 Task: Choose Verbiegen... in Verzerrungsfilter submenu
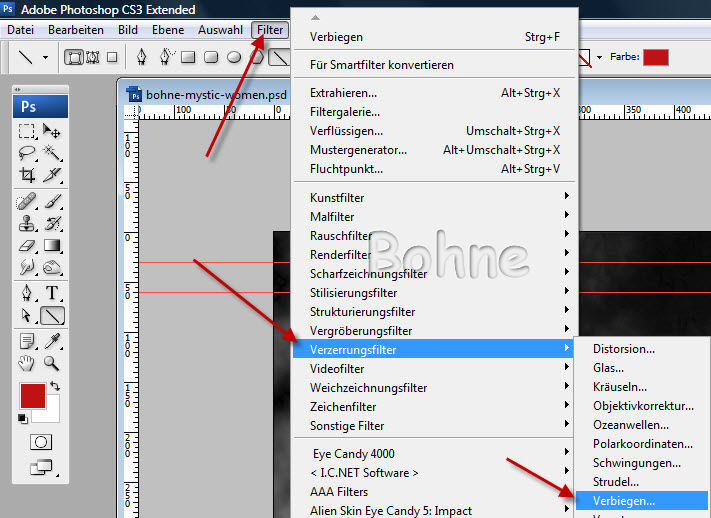[x=624, y=499]
